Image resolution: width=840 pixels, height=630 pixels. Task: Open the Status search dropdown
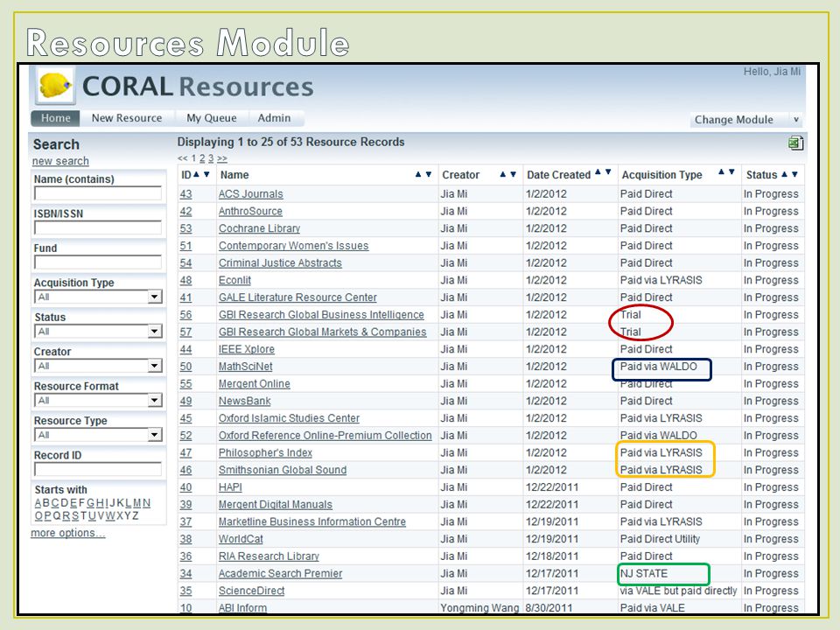99,332
